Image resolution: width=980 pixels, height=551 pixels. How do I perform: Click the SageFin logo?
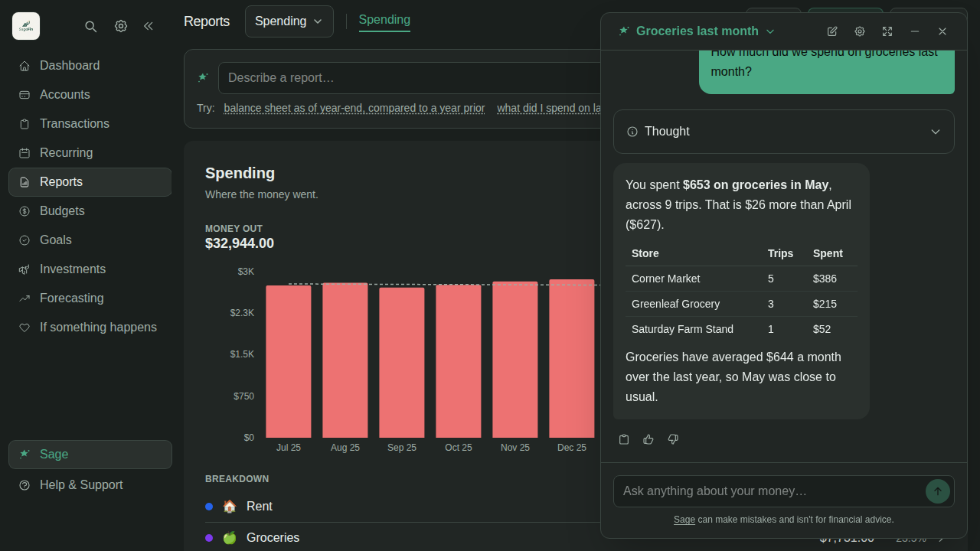26,26
